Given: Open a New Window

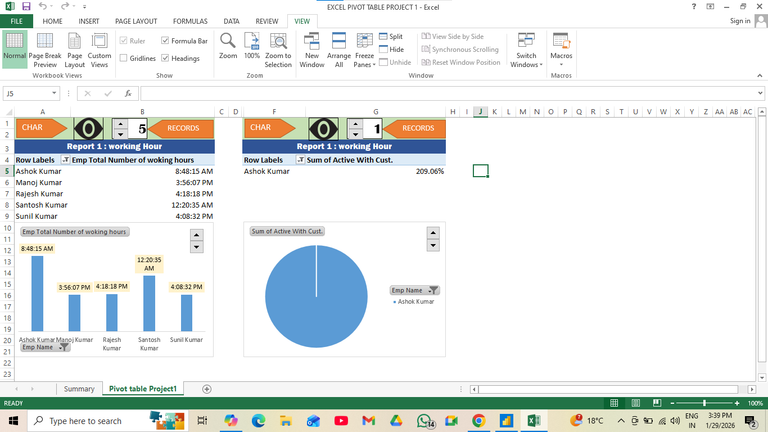Looking at the screenshot, I should coord(312,50).
